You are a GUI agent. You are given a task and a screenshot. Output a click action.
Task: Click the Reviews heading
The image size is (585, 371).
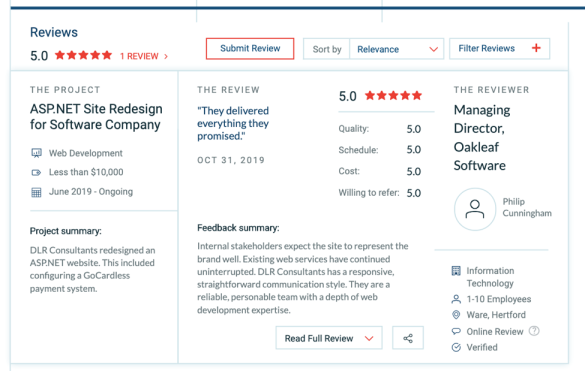pos(54,32)
